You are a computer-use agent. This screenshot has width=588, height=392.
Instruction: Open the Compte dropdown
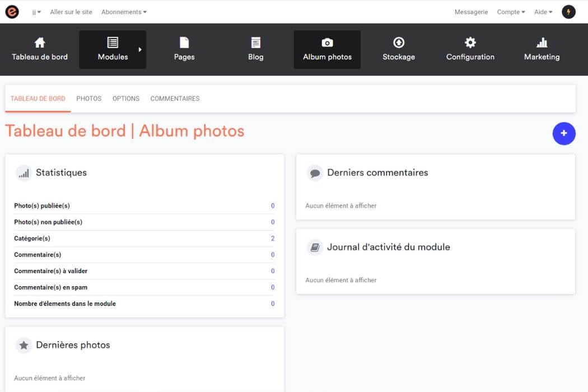coord(510,11)
